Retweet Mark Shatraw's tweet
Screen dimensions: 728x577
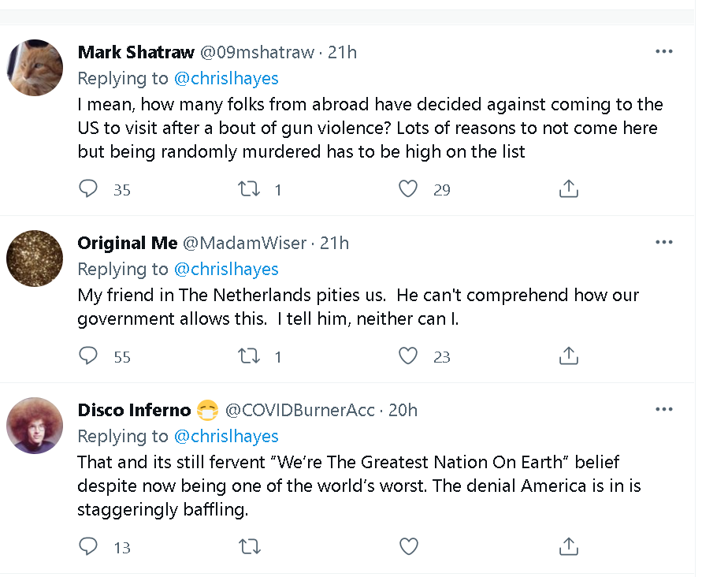point(249,189)
